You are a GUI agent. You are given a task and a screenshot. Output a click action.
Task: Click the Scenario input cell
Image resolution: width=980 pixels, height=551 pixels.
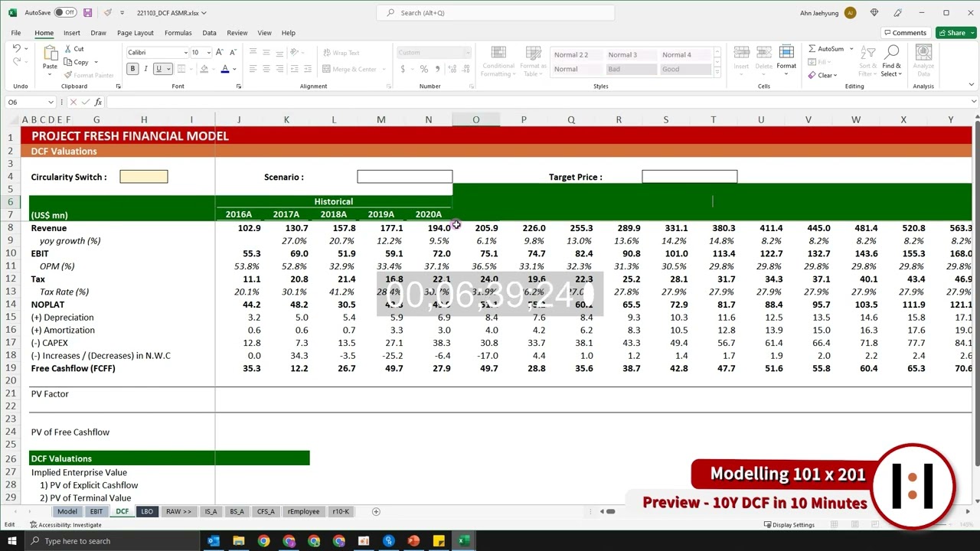pos(405,177)
